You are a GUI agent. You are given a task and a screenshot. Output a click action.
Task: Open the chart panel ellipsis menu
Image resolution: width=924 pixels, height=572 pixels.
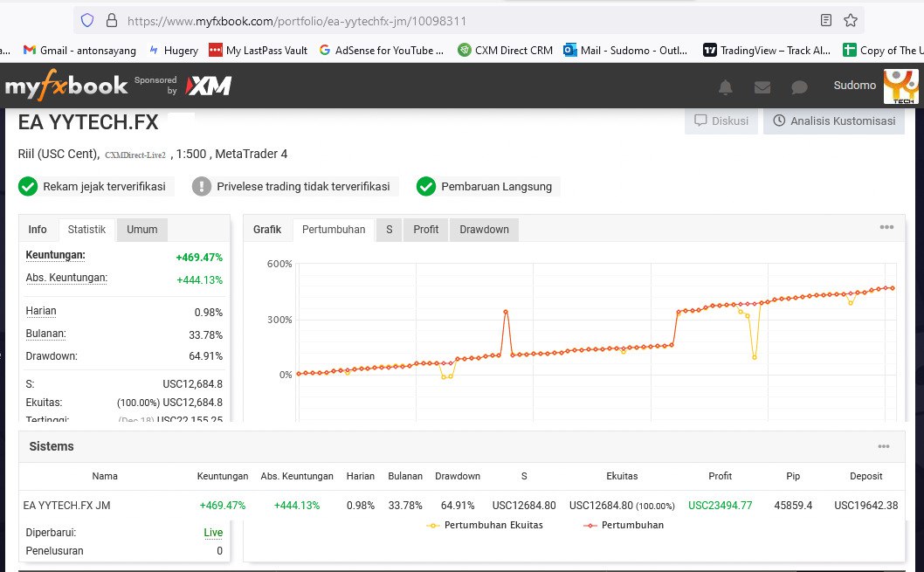pos(886,228)
